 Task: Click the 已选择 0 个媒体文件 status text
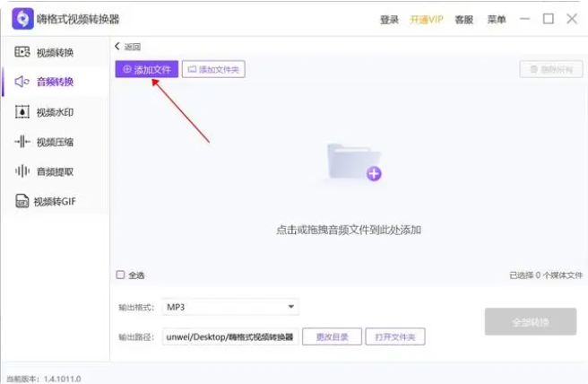click(x=546, y=275)
